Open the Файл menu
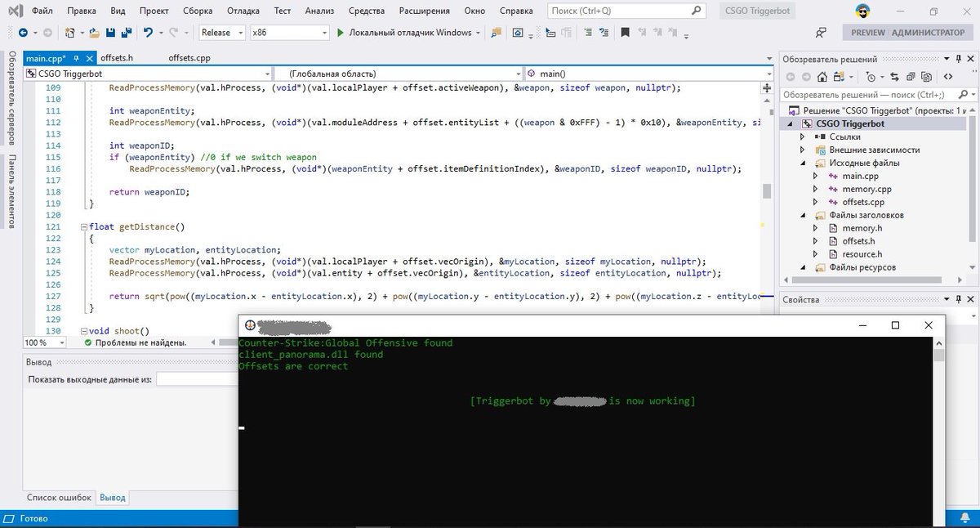 click(42, 11)
